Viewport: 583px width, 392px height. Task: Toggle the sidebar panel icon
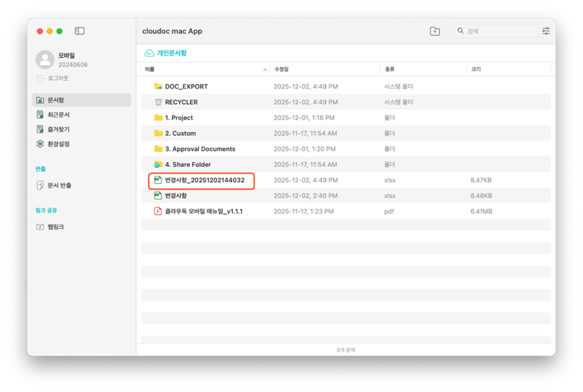[80, 31]
